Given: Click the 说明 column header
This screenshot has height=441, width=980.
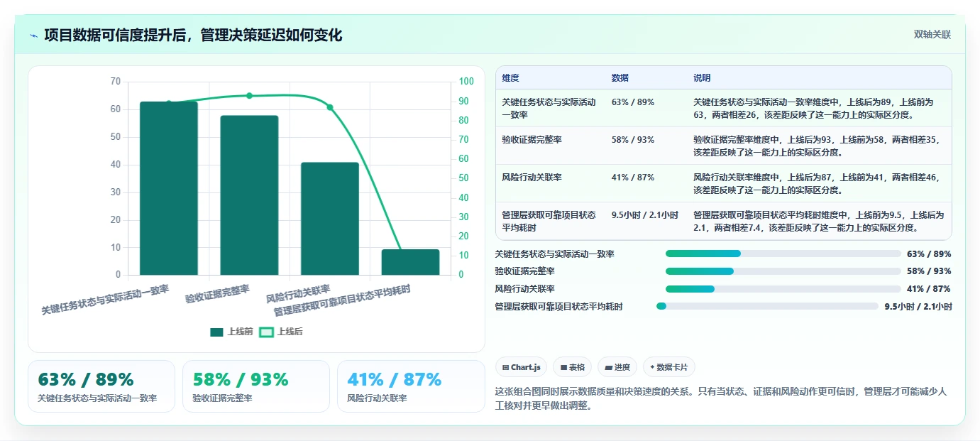Looking at the screenshot, I should (702, 78).
